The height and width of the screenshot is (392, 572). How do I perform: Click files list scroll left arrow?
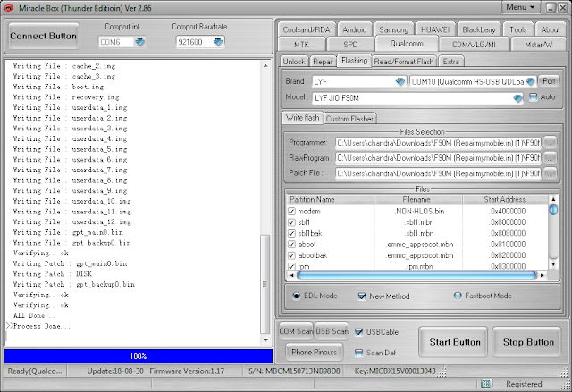click(291, 275)
